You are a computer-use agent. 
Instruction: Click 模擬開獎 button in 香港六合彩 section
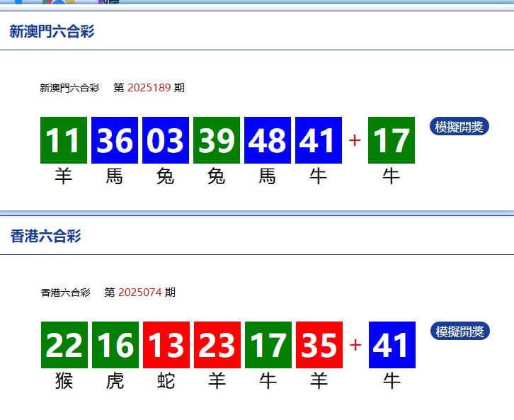(460, 331)
